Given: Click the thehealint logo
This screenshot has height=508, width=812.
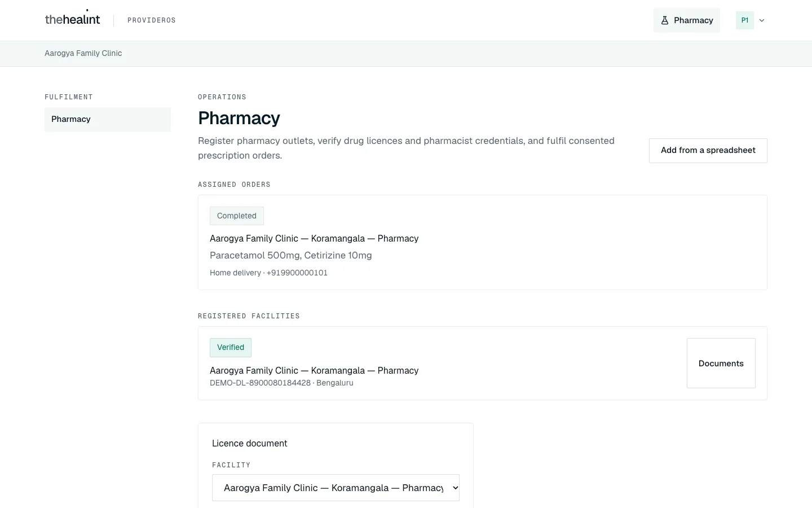Looking at the screenshot, I should [x=72, y=19].
